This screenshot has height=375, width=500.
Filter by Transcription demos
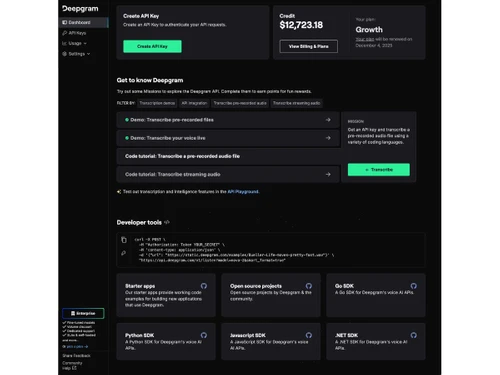[157, 103]
